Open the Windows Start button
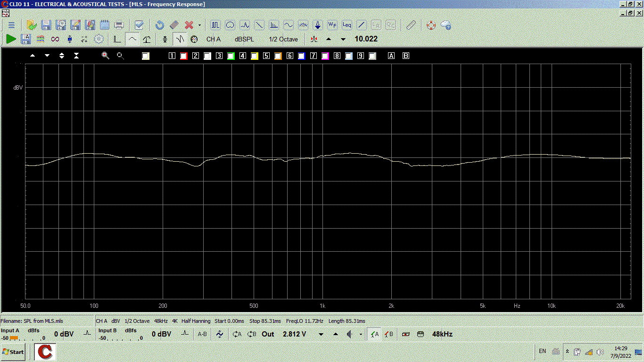 13,352
